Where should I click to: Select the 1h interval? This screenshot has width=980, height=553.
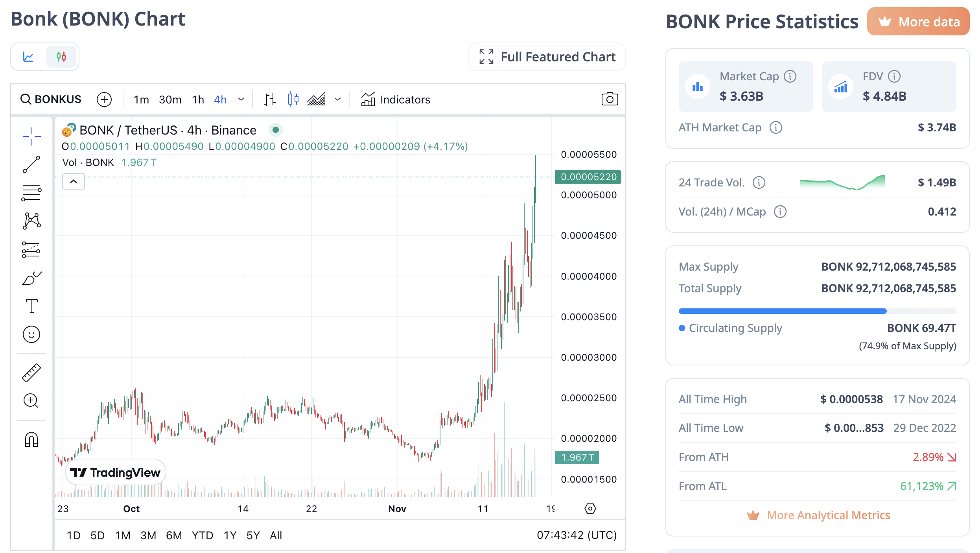(x=198, y=100)
